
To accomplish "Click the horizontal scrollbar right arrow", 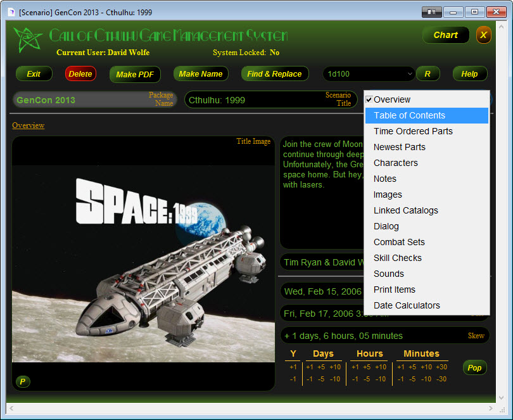I will (490, 408).
